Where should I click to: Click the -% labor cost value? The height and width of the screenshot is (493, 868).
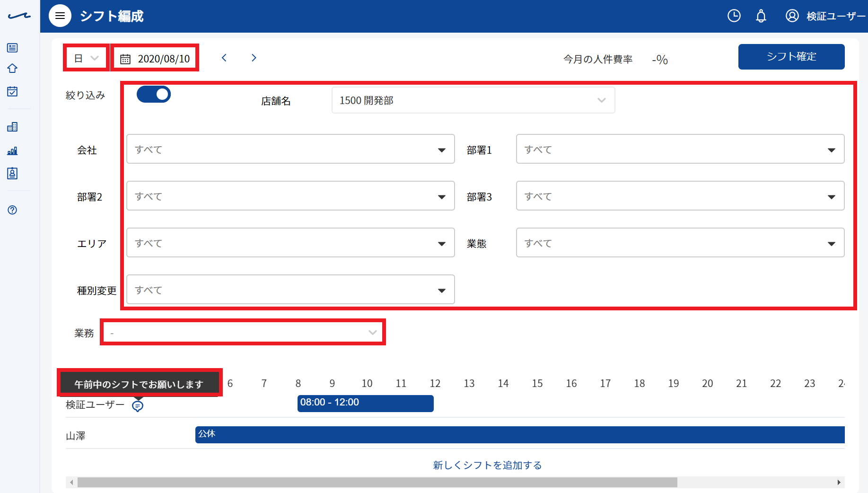(x=660, y=60)
